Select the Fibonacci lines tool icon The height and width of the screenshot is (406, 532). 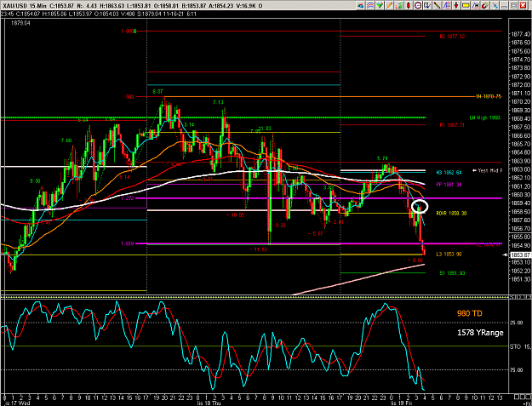[x=447, y=5]
